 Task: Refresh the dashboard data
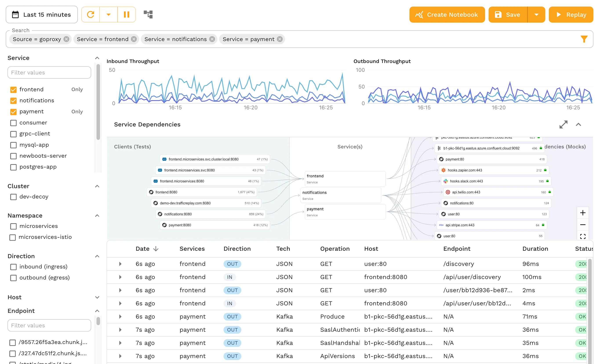tap(90, 14)
